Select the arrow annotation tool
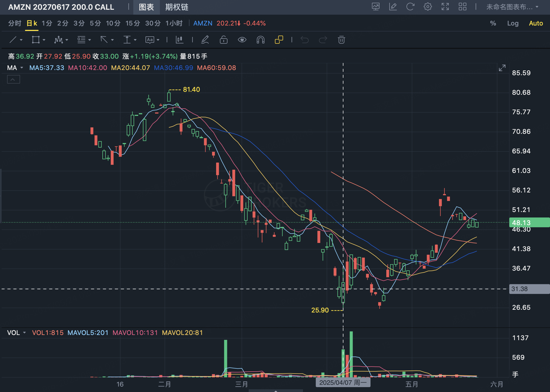This screenshot has height=392, width=550. tap(104, 40)
